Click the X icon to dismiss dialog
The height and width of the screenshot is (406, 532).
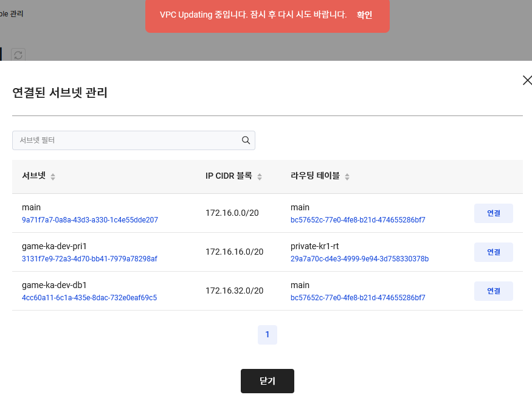click(527, 80)
